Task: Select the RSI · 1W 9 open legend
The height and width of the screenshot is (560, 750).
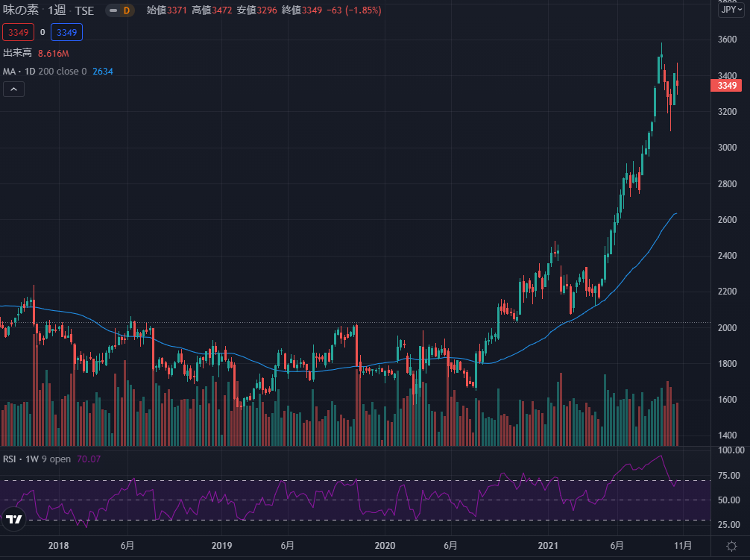Action: [x=37, y=459]
